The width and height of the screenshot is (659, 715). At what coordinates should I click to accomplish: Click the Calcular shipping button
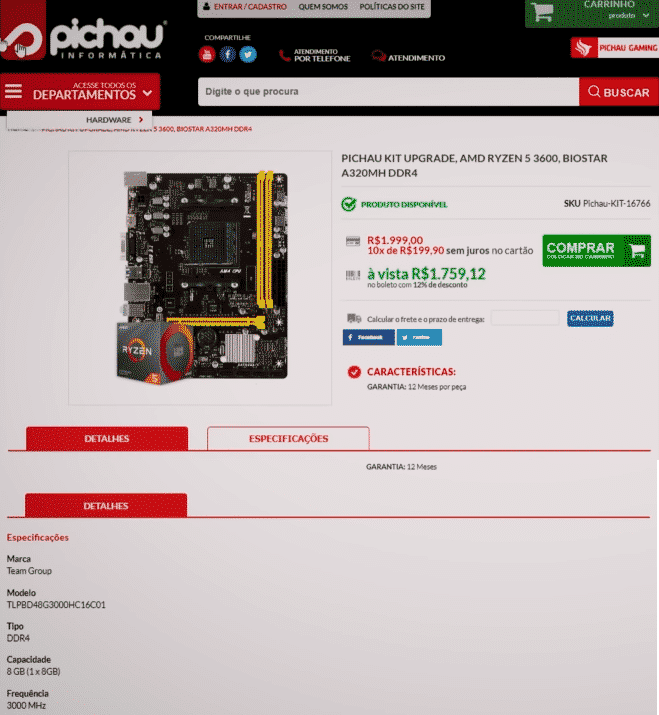(x=590, y=318)
